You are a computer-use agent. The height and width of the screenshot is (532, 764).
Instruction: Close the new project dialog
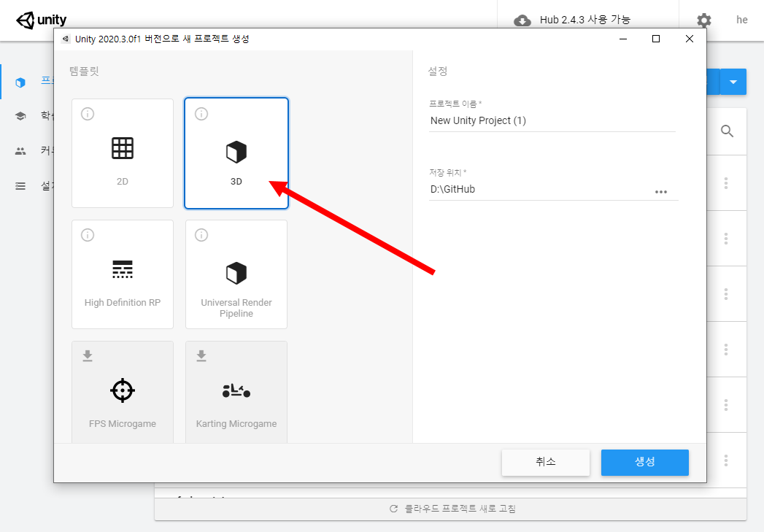pos(690,39)
